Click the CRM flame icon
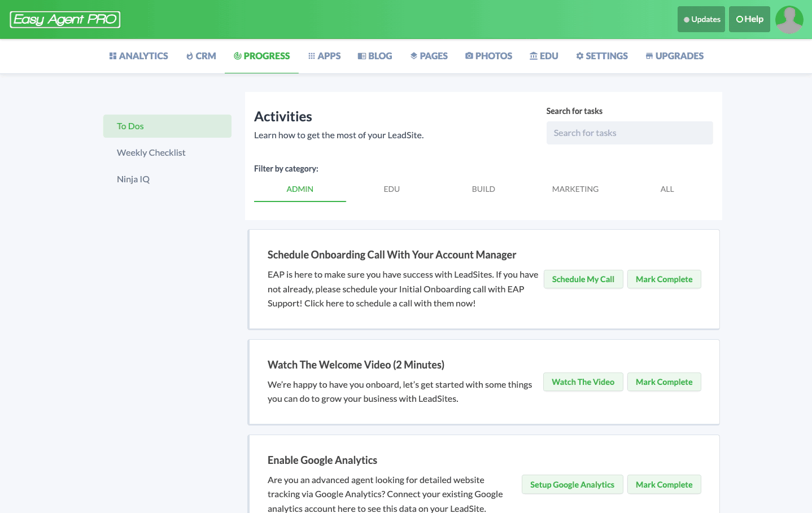812x513 pixels. (190, 56)
